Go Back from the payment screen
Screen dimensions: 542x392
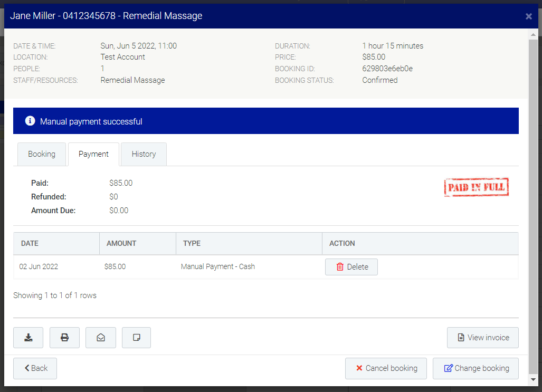(35, 368)
